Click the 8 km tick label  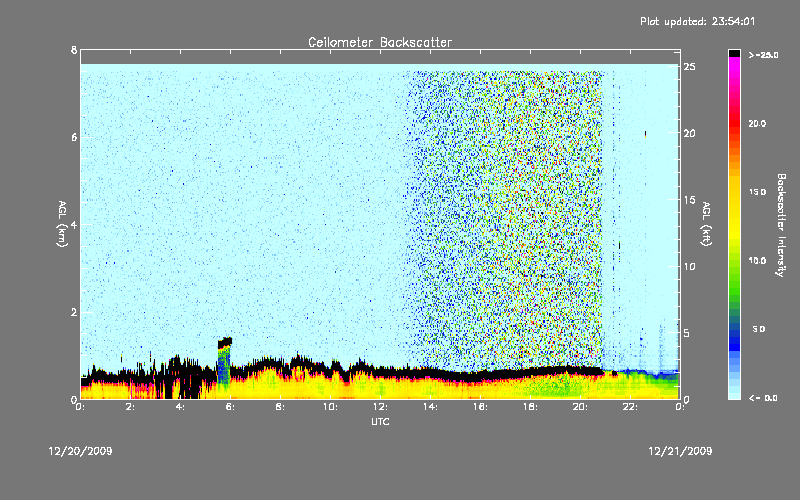click(x=74, y=50)
